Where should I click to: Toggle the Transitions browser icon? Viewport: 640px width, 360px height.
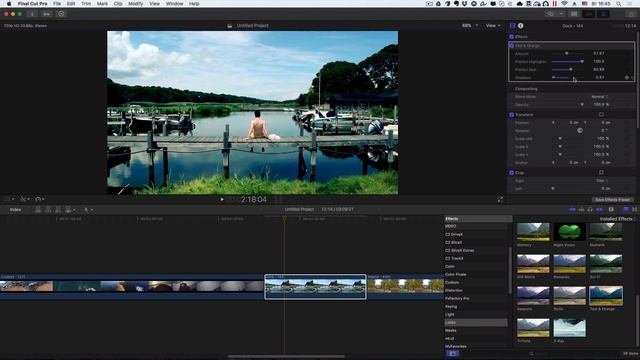click(635, 209)
